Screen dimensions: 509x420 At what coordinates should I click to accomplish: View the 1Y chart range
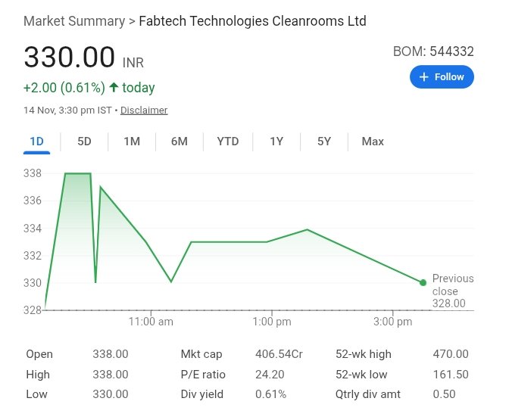tap(276, 142)
